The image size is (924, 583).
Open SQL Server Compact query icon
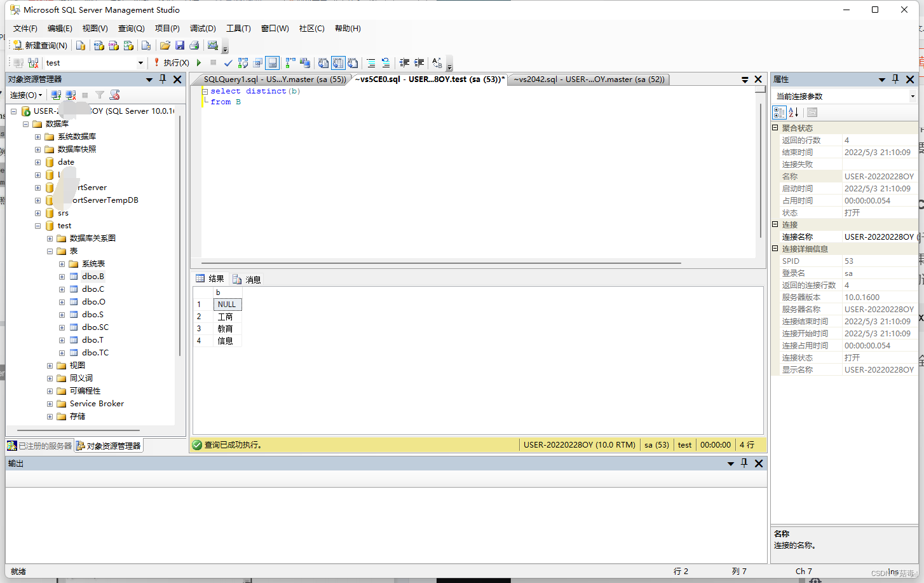146,45
